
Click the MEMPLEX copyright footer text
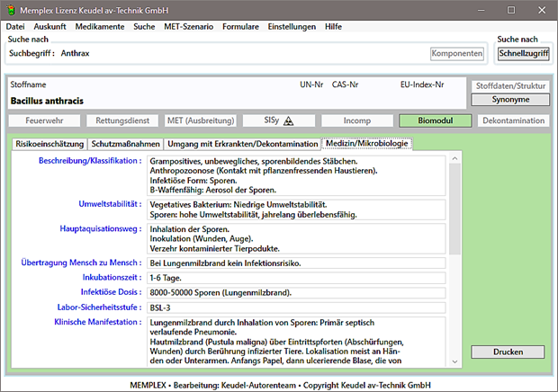click(x=281, y=385)
